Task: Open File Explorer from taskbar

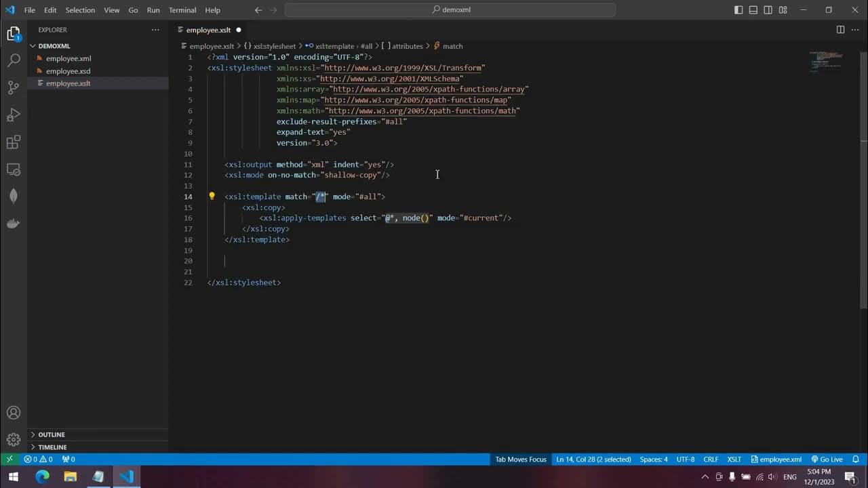Action: click(70, 476)
